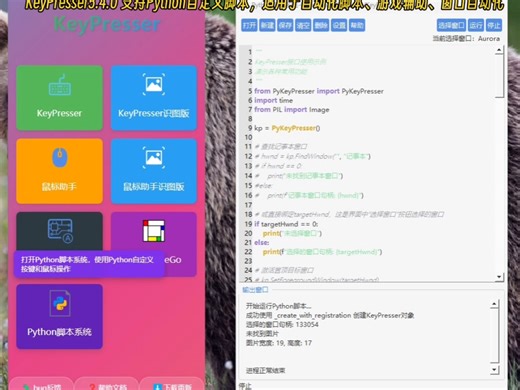Viewport: 520px width, 390px height.
Task: Stop the script with the blue 停止 button
Action: point(494,25)
